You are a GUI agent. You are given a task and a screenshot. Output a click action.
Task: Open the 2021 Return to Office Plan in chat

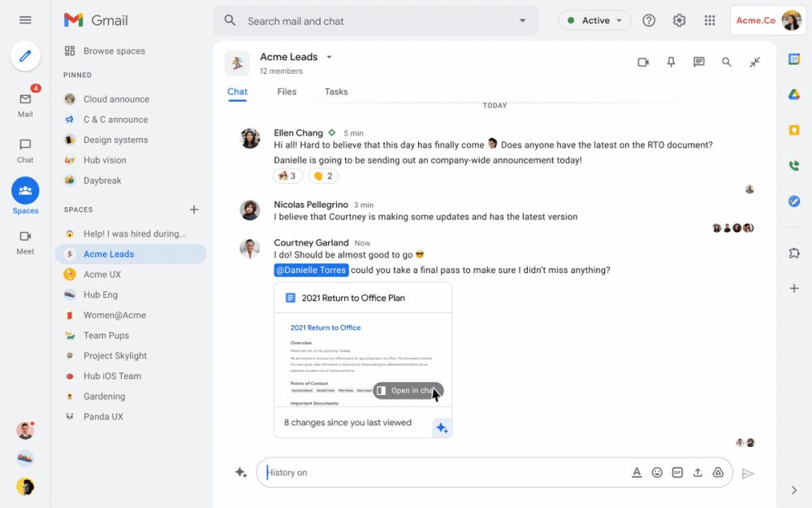(408, 390)
